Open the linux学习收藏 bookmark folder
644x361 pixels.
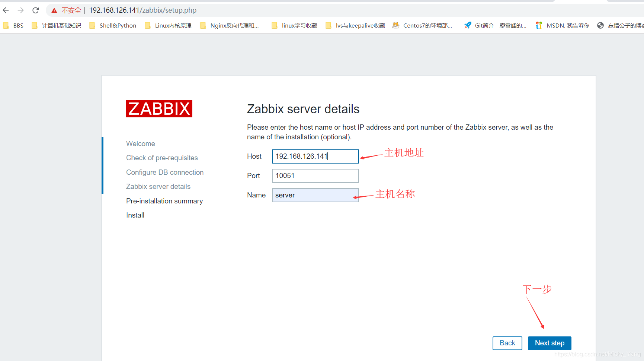(x=294, y=25)
